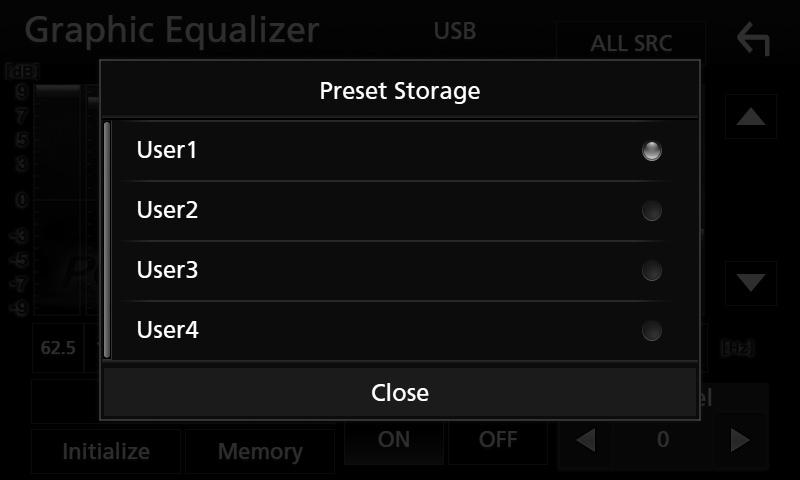Image resolution: width=800 pixels, height=480 pixels.
Task: Increase level with right arrow
Action: click(740, 440)
